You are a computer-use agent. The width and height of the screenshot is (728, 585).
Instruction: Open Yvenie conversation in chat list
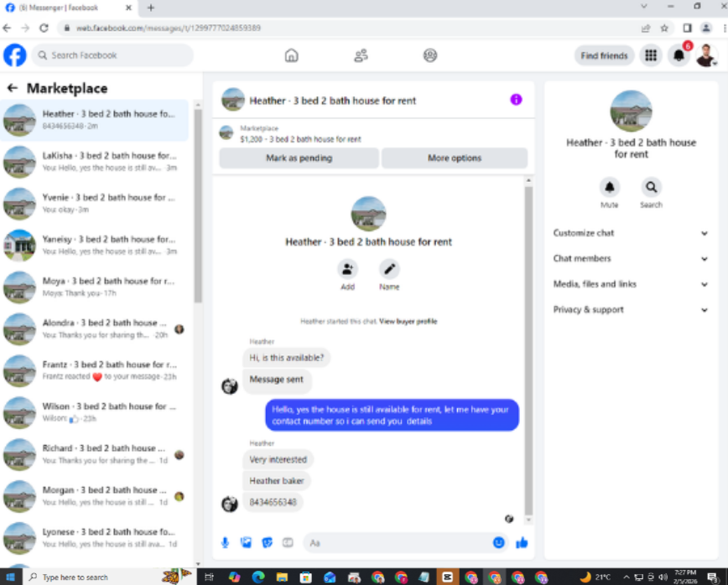click(x=95, y=203)
